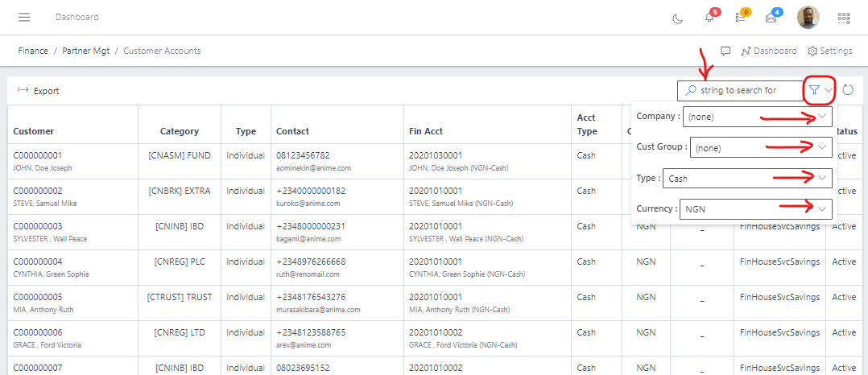Click email arex@anime.com

pos(304,344)
